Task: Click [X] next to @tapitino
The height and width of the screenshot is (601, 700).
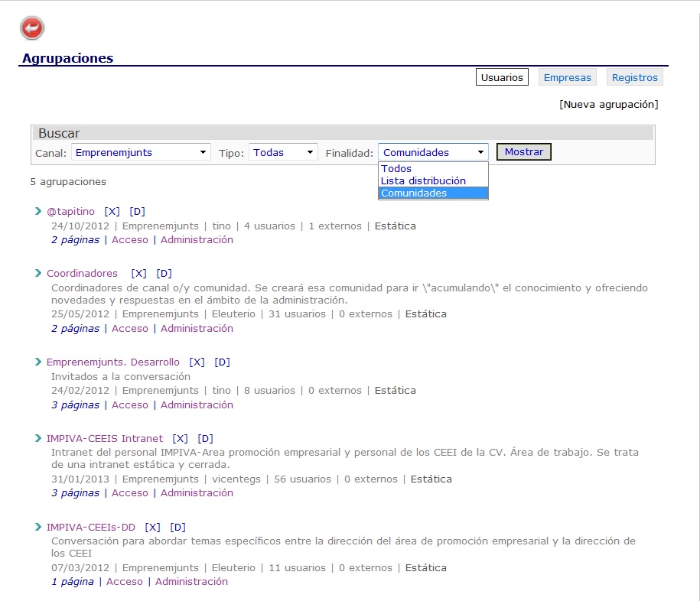Action: pos(112,211)
